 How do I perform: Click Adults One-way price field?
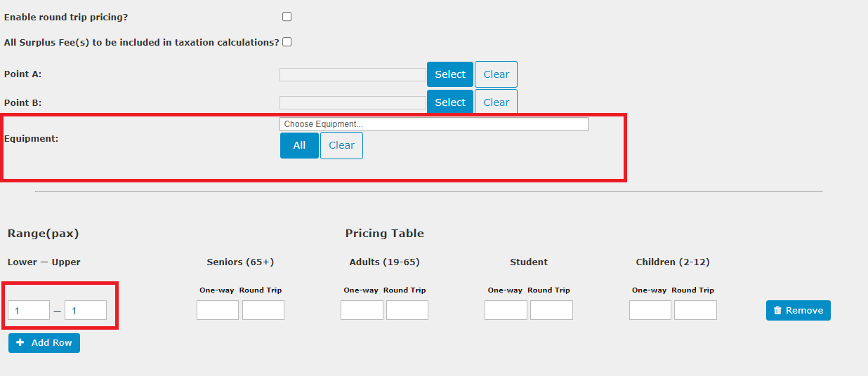point(362,310)
